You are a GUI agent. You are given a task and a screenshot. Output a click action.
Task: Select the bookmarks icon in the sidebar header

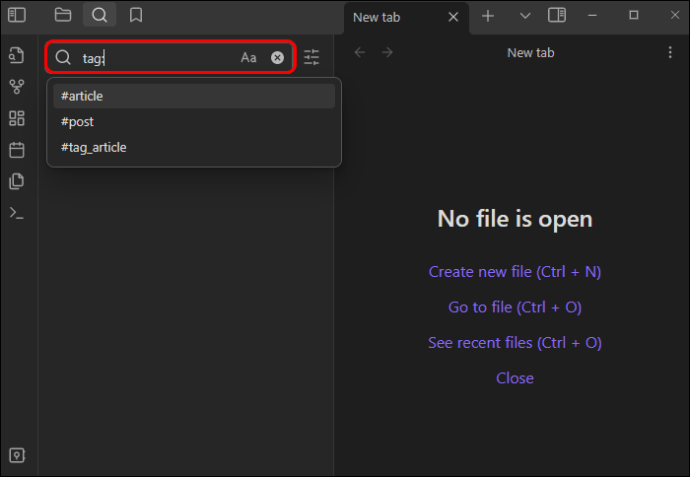tap(136, 15)
